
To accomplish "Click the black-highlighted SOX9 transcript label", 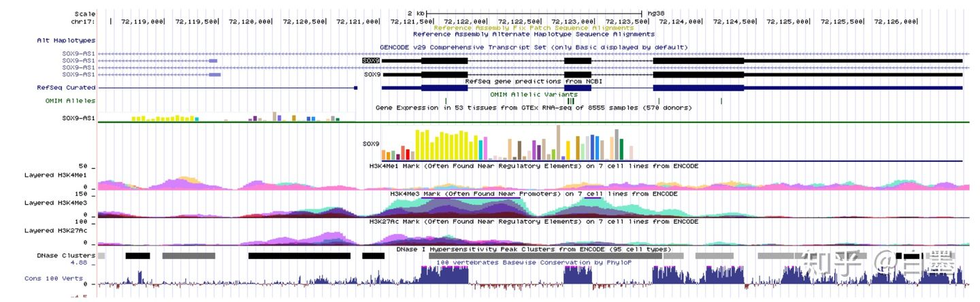I will click(371, 61).
